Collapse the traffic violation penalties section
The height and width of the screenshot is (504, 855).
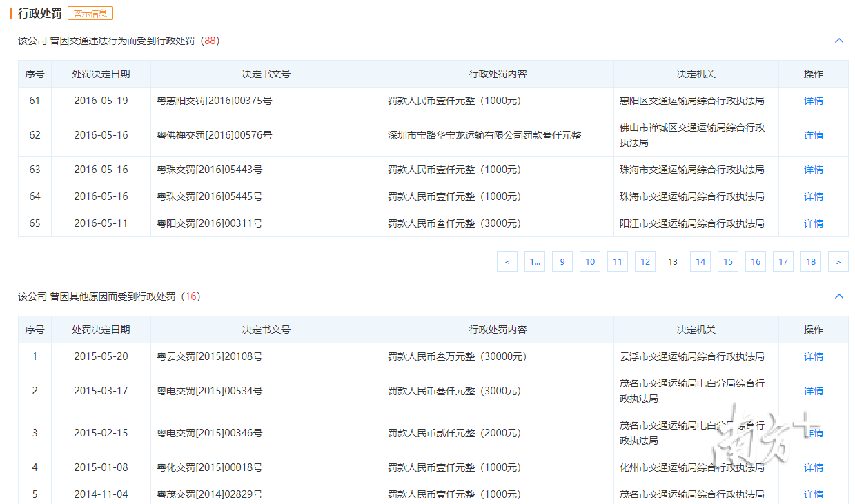[x=839, y=41]
